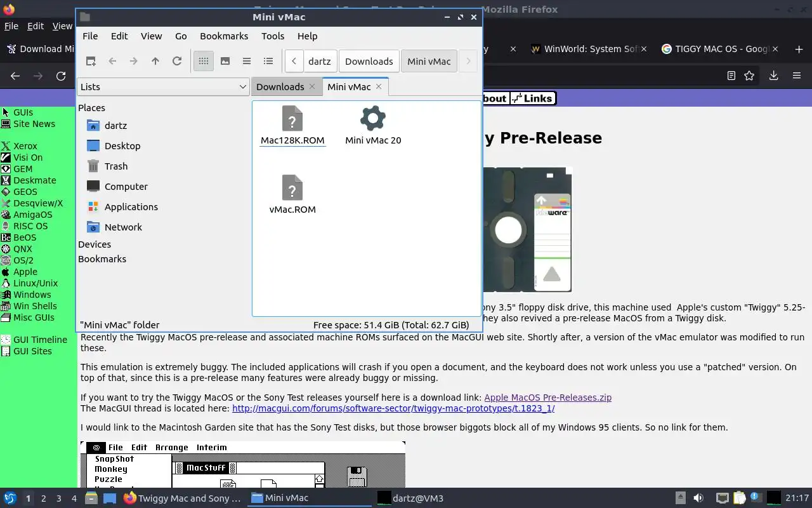The image size is (812, 508).
Task: Click Downloads in the path bar
Action: [x=369, y=62]
